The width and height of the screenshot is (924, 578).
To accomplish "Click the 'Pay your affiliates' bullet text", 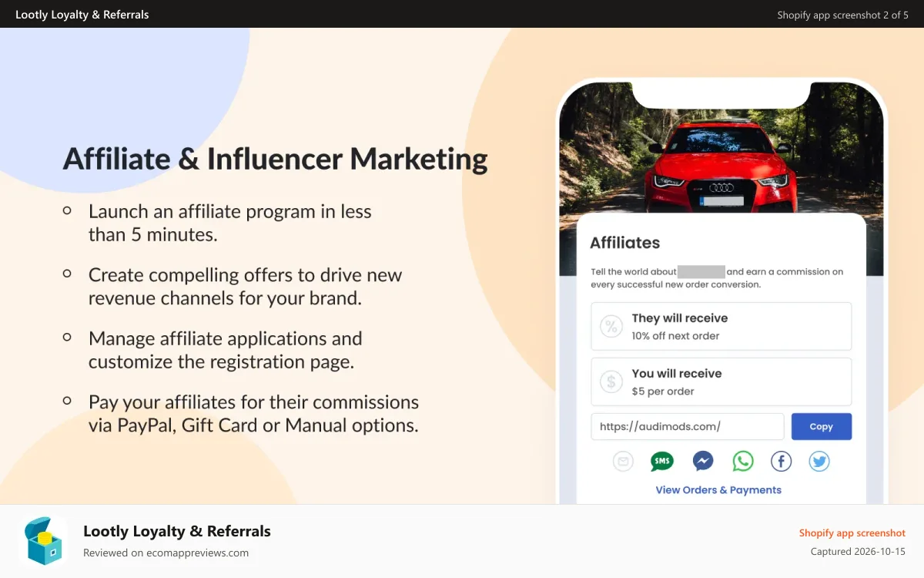I will coord(253,413).
